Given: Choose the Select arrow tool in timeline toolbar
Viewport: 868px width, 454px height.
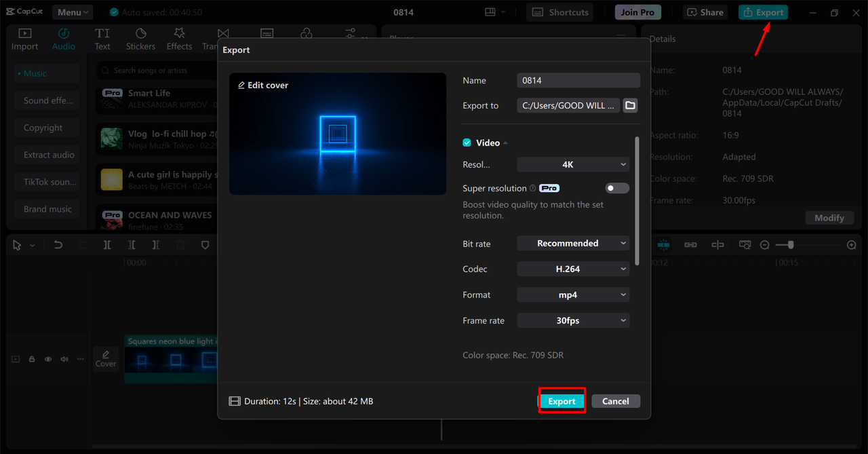Looking at the screenshot, I should tap(18, 245).
